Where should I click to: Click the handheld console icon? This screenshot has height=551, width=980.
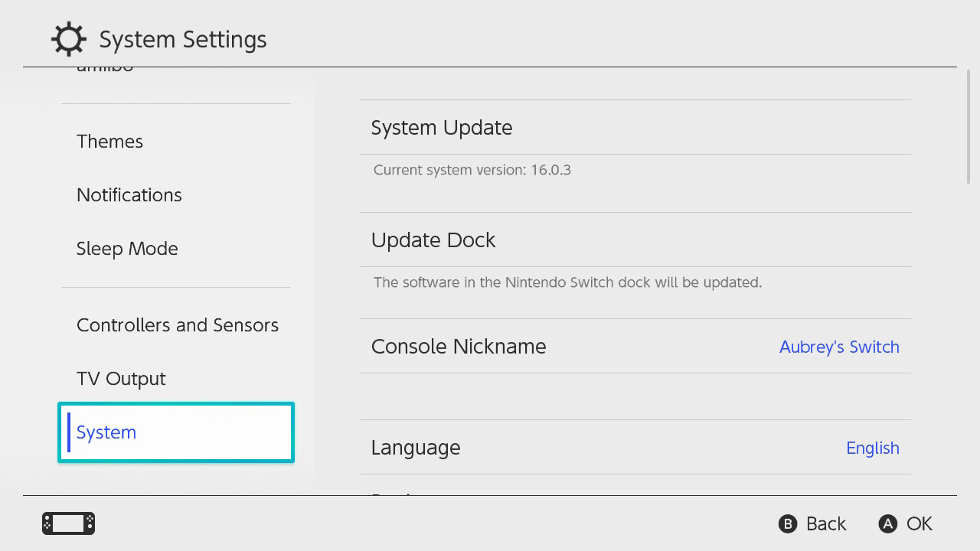68,523
